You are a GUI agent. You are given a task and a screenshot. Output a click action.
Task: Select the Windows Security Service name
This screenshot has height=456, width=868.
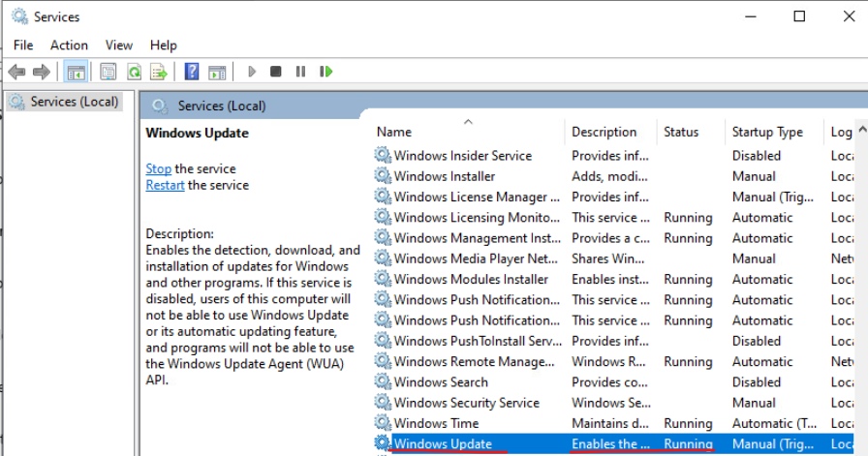(467, 403)
